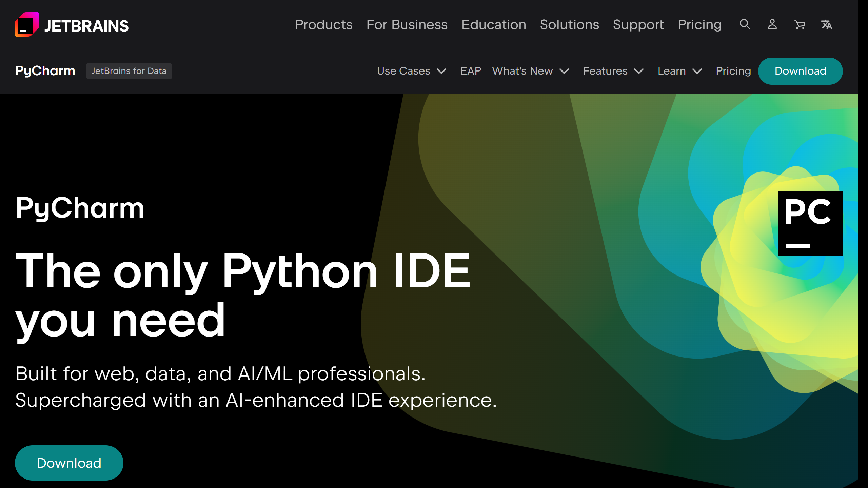The width and height of the screenshot is (868, 488).
Task: Open the Products menu
Action: [323, 24]
